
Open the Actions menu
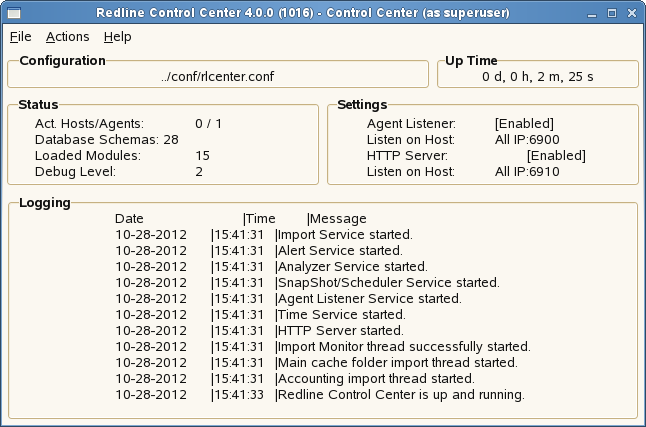click(x=67, y=37)
